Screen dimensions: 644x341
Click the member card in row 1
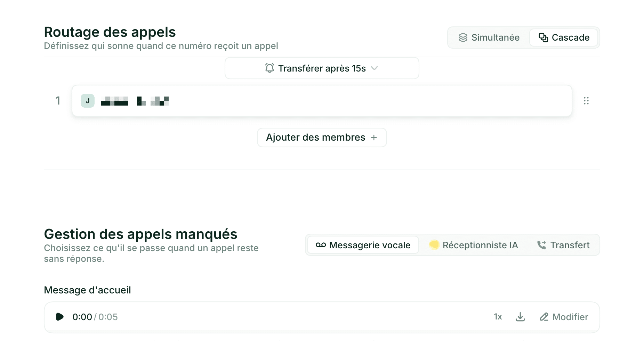(x=322, y=101)
